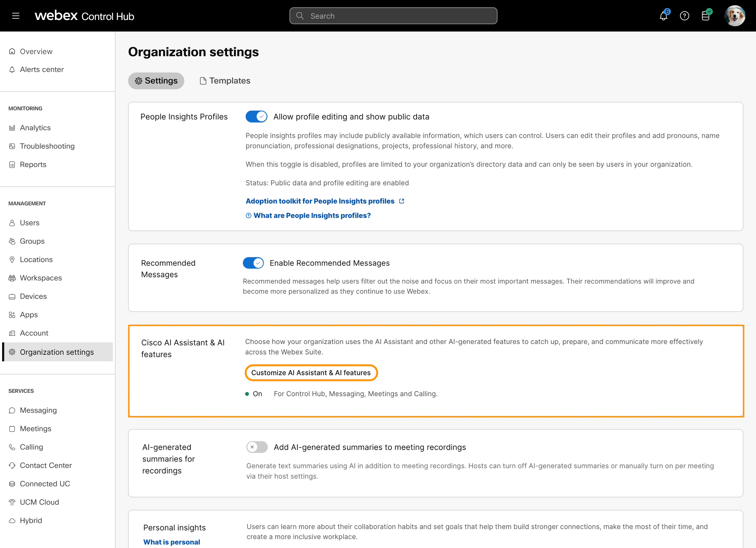Open Connected UC settings
This screenshot has width=756, height=548.
[x=45, y=483]
